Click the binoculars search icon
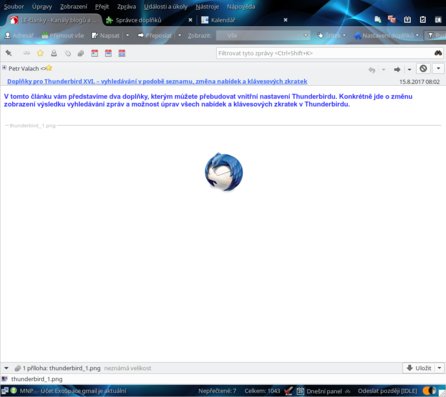Viewport: 446px width, 397px height. tap(438, 53)
